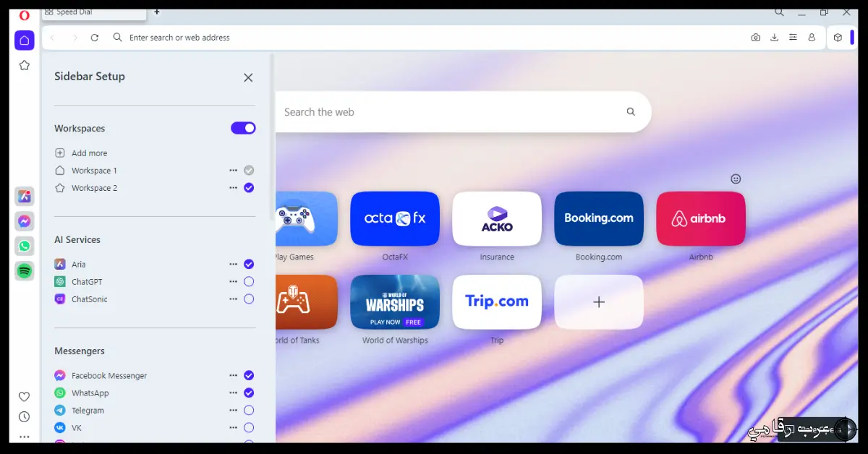Open the Booking.com speed dial tile
Viewport: 868px width, 454px height.
[x=599, y=219]
